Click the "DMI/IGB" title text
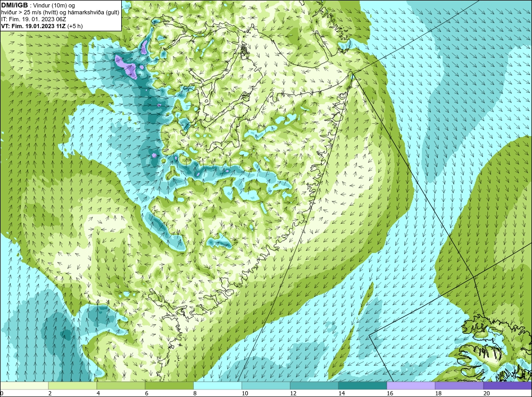The image size is (532, 397). (14, 5)
